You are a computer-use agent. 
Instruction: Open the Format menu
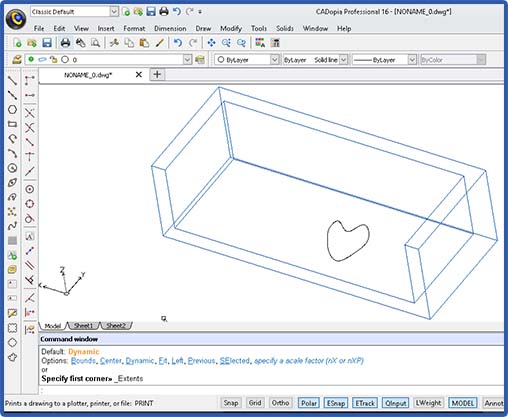(x=134, y=28)
